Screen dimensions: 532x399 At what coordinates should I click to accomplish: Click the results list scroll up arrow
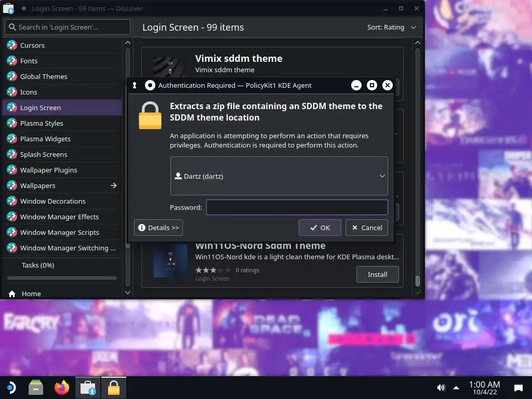418,43
